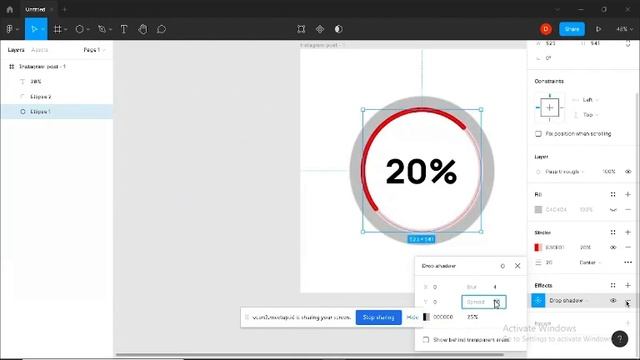
Task: Select the Hand tool
Action: click(142, 29)
